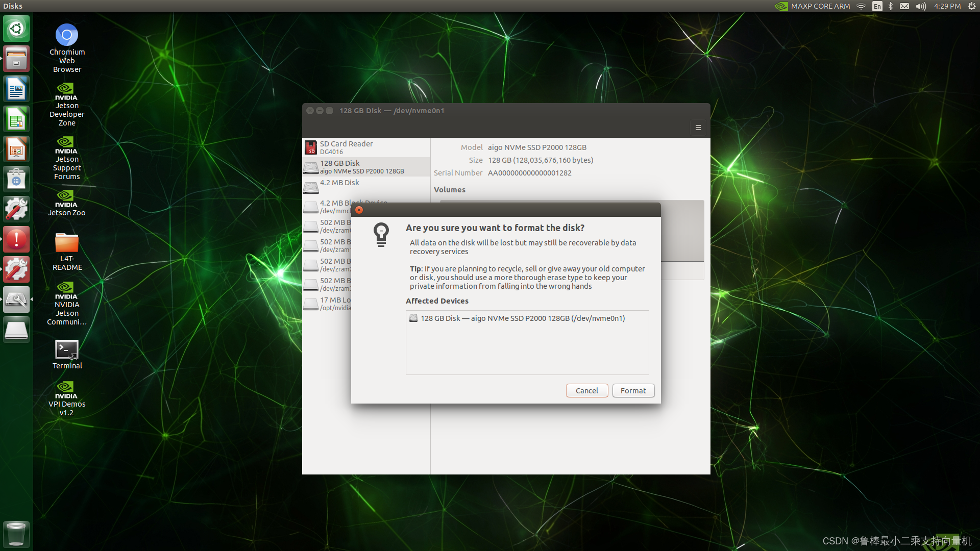Image resolution: width=980 pixels, height=551 pixels.
Task: Open NVIDIA Jetson Developer Zone shortcut
Action: (x=67, y=104)
